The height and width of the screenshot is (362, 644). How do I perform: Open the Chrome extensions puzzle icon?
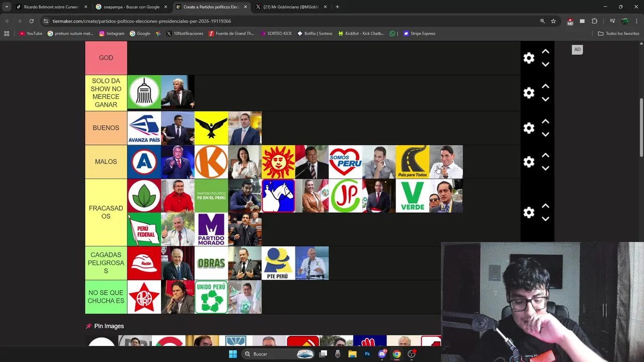click(595, 21)
